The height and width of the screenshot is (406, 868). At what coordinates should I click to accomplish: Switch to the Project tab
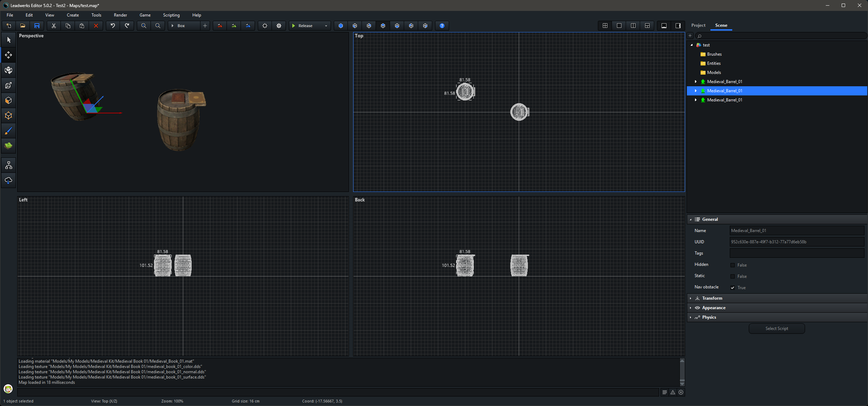point(698,25)
